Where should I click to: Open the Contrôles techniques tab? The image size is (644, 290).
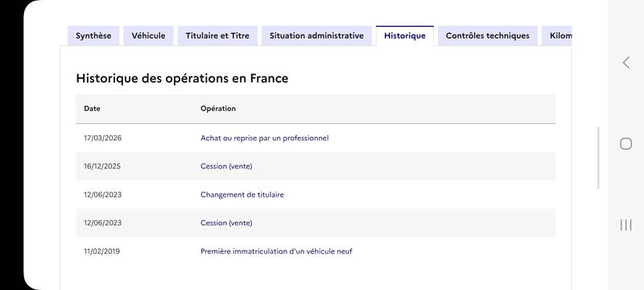[x=488, y=35]
